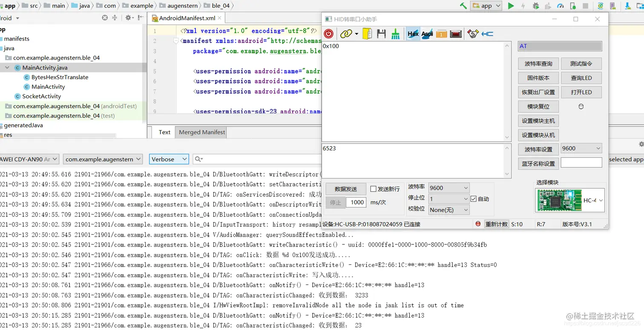Click Attach Debugger to Android Process icon

573,6
